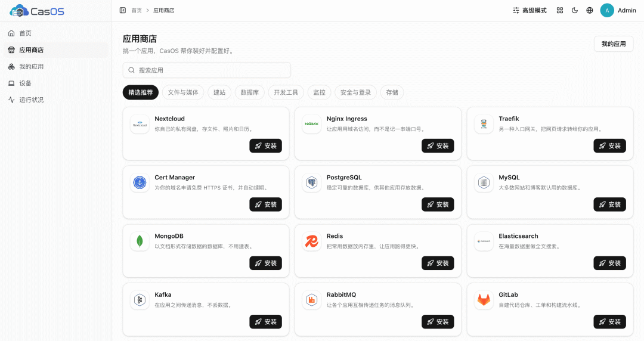The width and height of the screenshot is (644, 341).
Task: Go to 首页 in the sidebar
Action: (x=56, y=33)
